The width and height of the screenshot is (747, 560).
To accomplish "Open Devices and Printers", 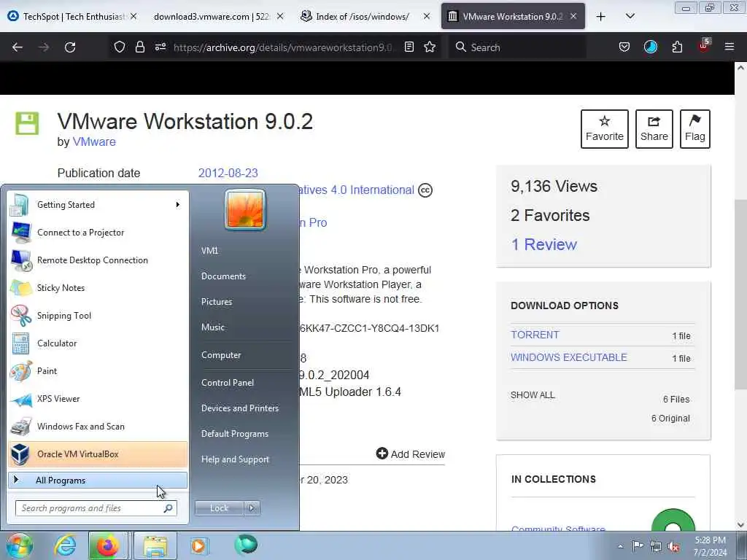I will pyautogui.click(x=239, y=408).
